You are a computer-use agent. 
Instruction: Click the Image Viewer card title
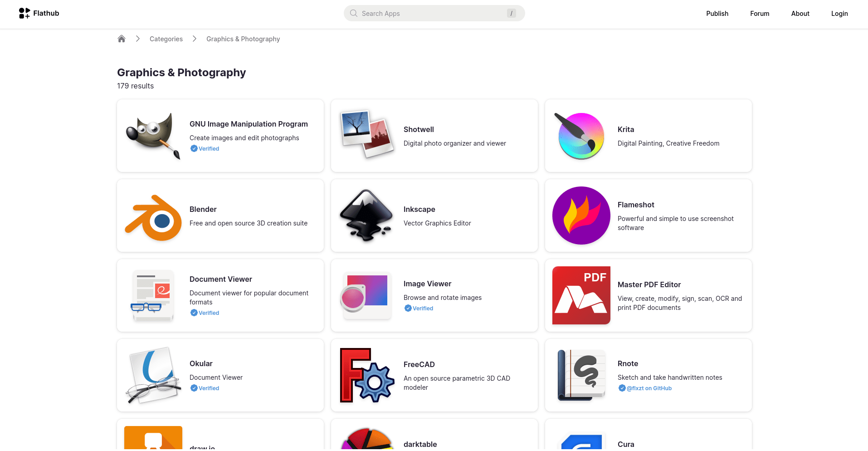coord(427,284)
